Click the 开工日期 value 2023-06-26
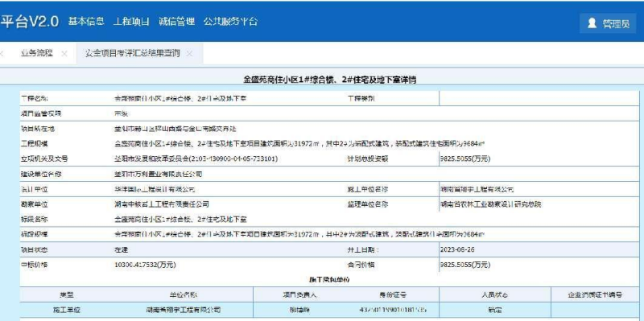The height and width of the screenshot is (321, 644). click(457, 249)
